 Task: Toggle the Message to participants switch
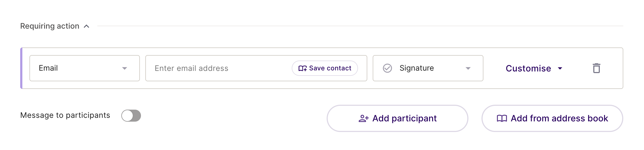coord(131,116)
